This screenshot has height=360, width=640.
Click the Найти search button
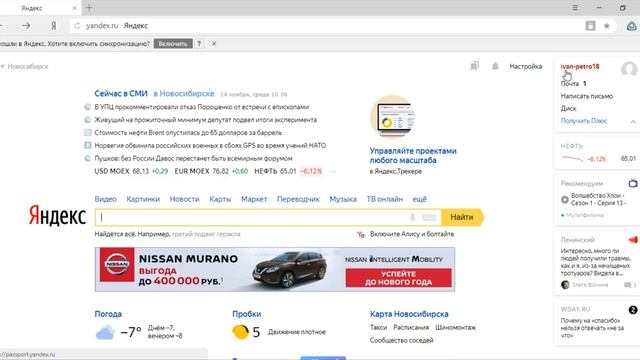462,217
